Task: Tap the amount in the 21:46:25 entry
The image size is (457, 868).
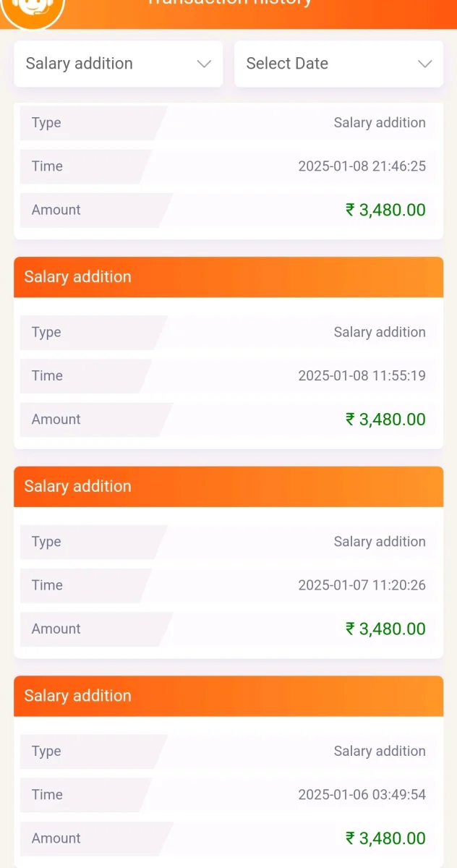Action: coord(385,210)
